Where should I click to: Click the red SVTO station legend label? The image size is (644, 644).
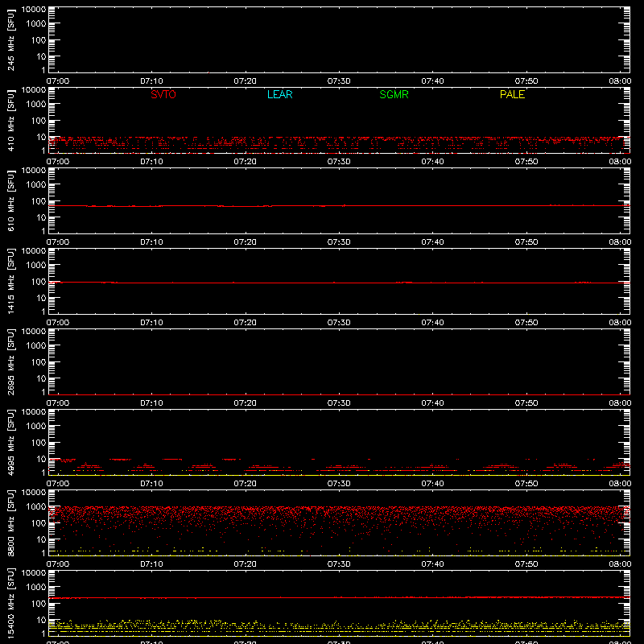coord(163,94)
